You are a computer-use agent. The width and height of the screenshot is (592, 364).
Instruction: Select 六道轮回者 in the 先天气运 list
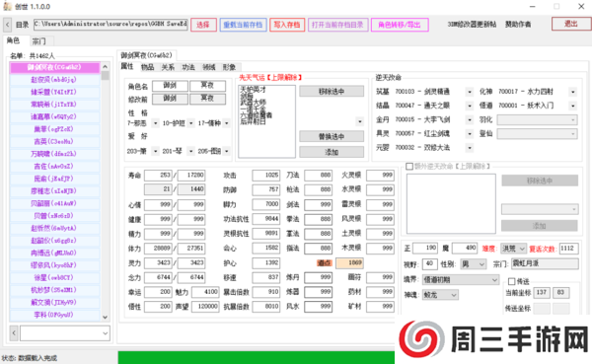click(x=256, y=114)
